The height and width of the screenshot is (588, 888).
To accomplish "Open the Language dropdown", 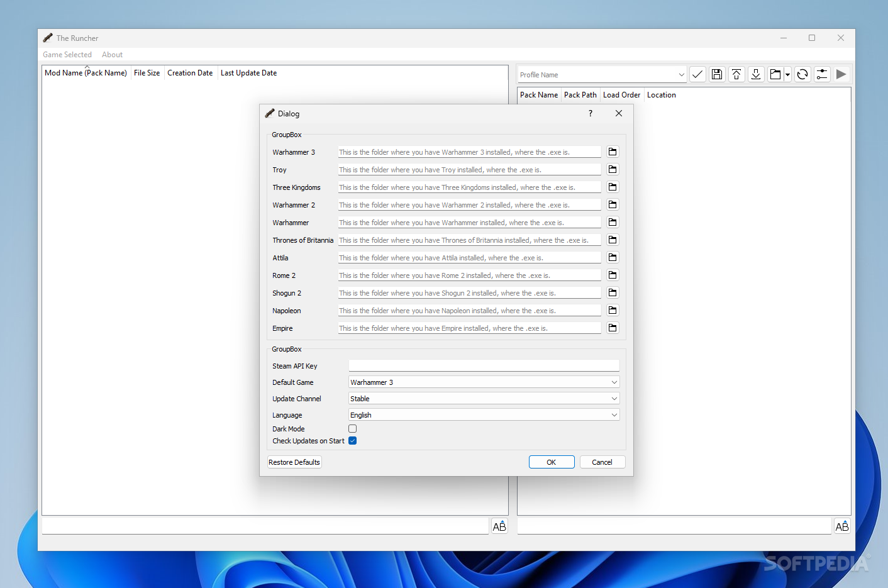I will [484, 415].
